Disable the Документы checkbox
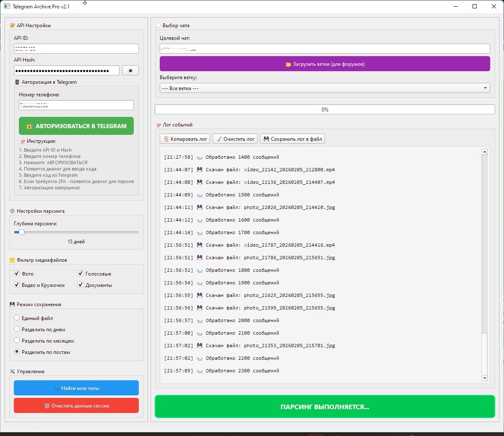 pyautogui.click(x=81, y=285)
